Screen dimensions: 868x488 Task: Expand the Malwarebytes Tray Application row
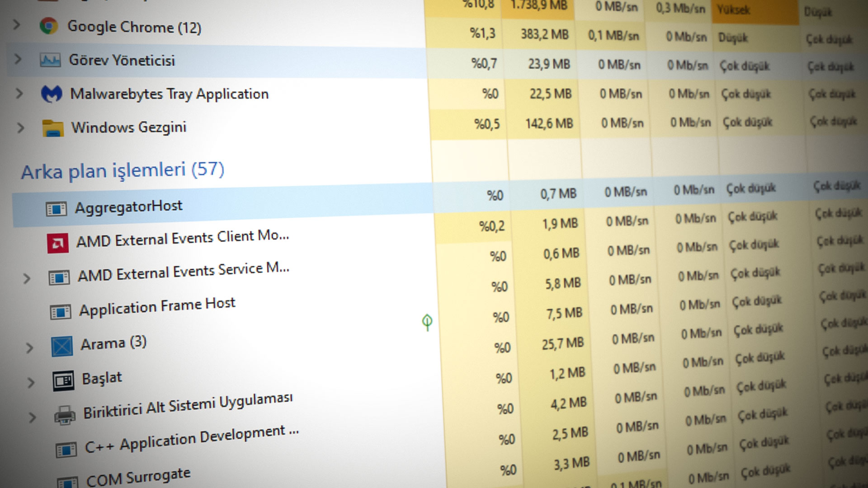pos(19,94)
